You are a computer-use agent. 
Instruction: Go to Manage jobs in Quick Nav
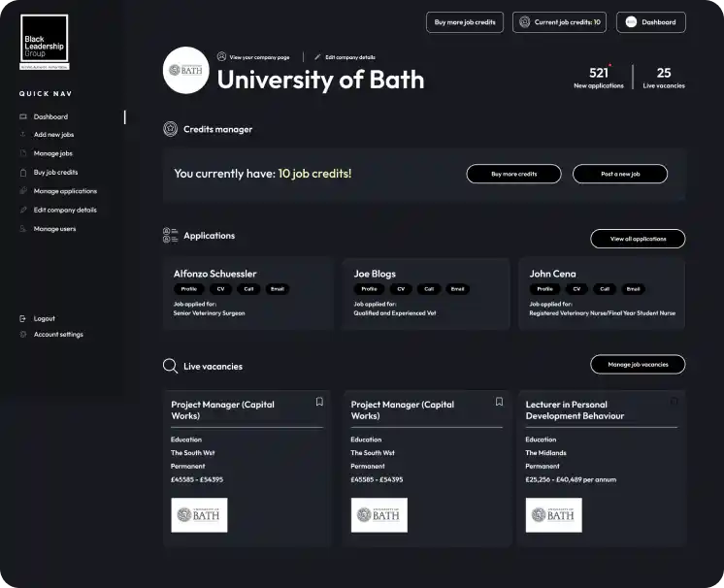53,153
